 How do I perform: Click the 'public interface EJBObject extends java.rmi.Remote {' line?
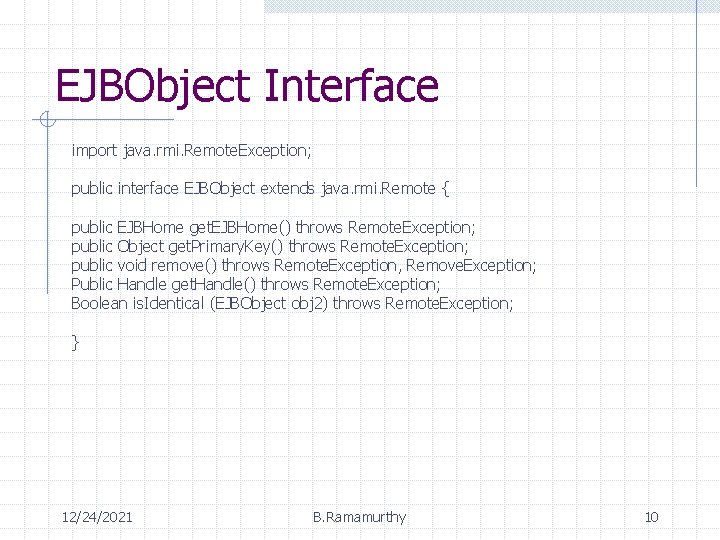coord(260,189)
